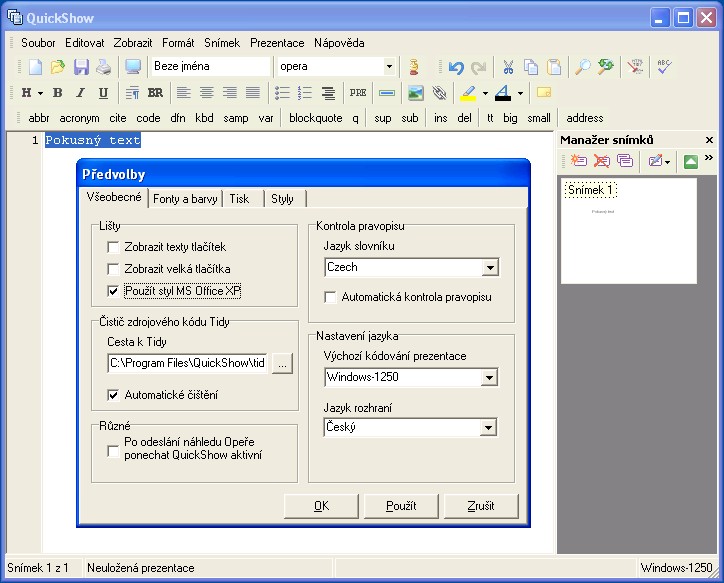
Task: Open the Jazyk rozhraní Český dropdown
Action: click(488, 427)
